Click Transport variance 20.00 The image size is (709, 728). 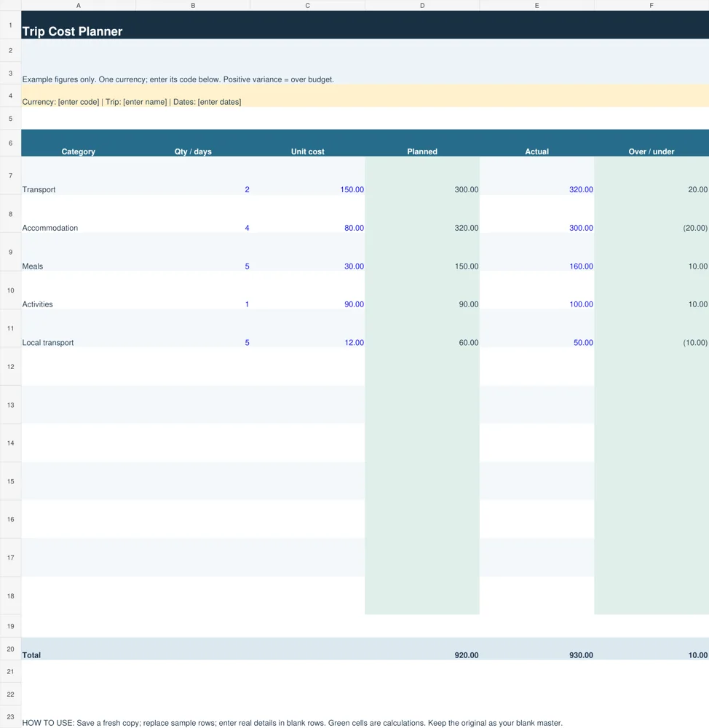coord(651,176)
